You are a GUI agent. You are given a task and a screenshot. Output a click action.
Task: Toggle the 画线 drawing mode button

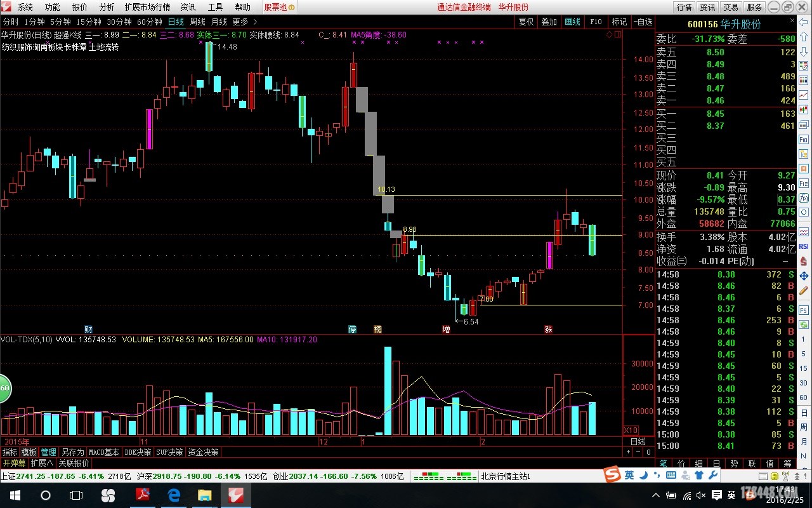pos(572,22)
